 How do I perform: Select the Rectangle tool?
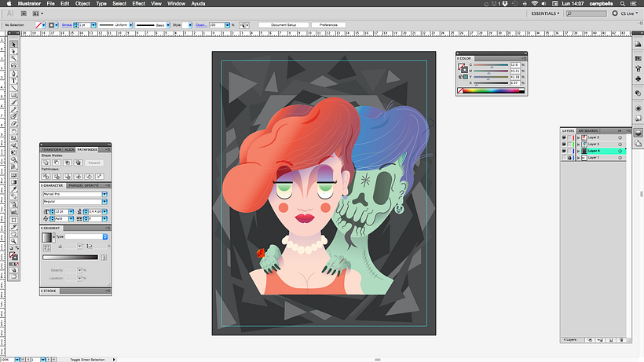point(13,95)
